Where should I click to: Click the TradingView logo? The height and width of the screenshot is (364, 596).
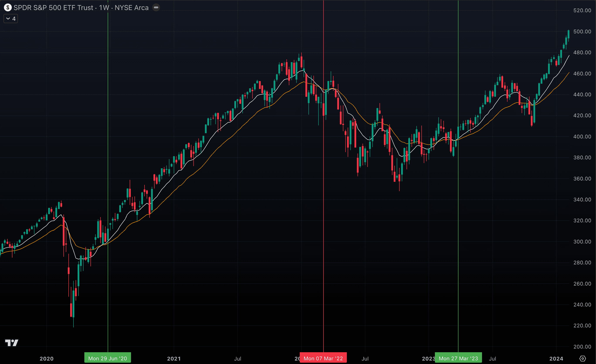[x=12, y=342]
